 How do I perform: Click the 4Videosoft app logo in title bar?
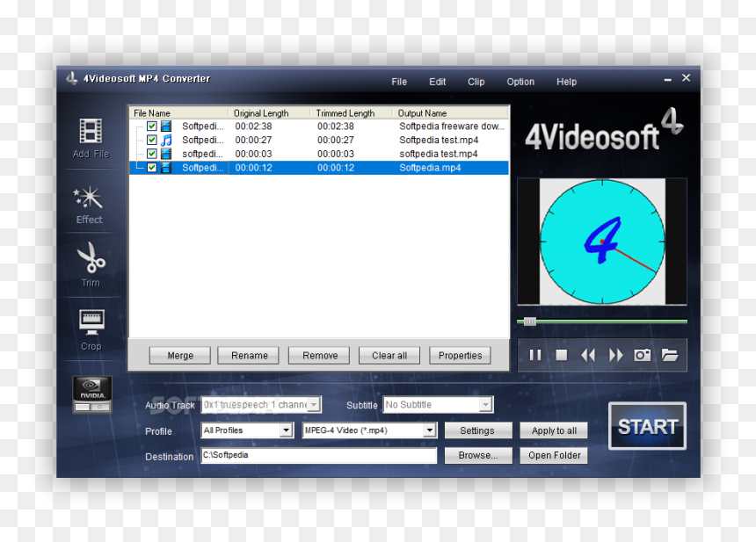click(72, 78)
